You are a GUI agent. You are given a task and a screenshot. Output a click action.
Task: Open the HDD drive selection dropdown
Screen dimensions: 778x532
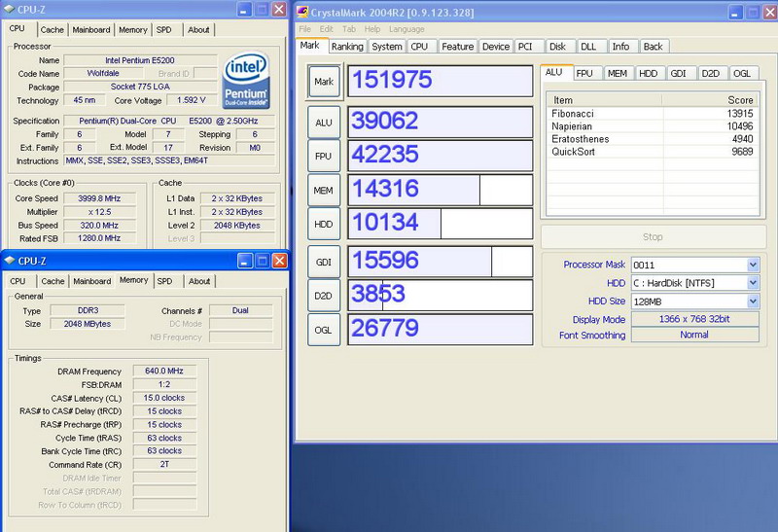click(753, 283)
